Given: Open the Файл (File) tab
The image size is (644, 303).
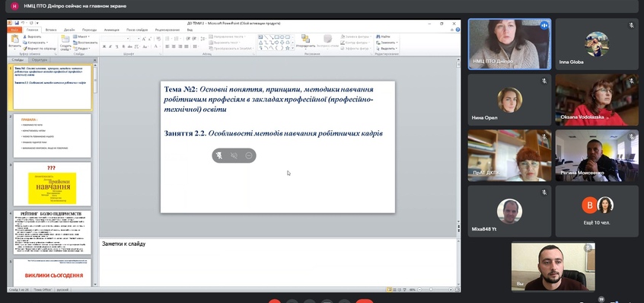Looking at the screenshot, I should pos(15,30).
